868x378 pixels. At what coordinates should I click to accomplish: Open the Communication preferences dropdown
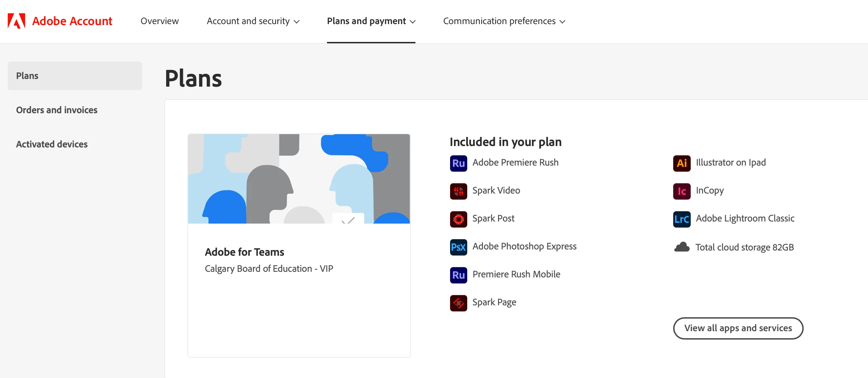point(504,21)
